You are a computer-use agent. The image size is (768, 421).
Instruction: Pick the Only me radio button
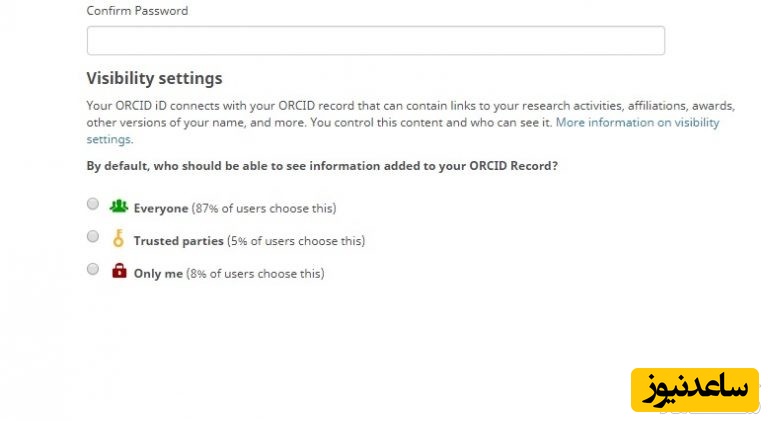pyautogui.click(x=93, y=269)
